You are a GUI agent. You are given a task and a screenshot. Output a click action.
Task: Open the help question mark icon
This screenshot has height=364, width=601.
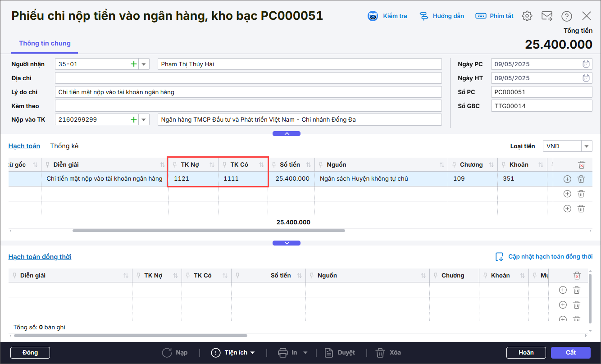point(566,16)
